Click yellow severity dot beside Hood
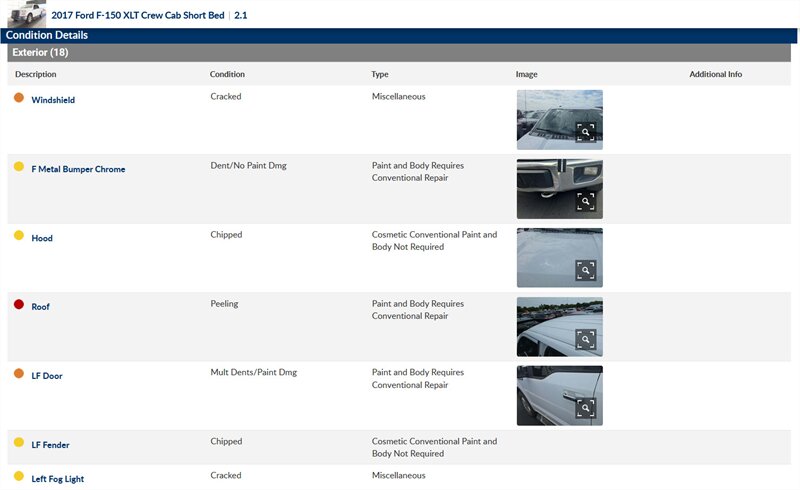 tap(19, 236)
